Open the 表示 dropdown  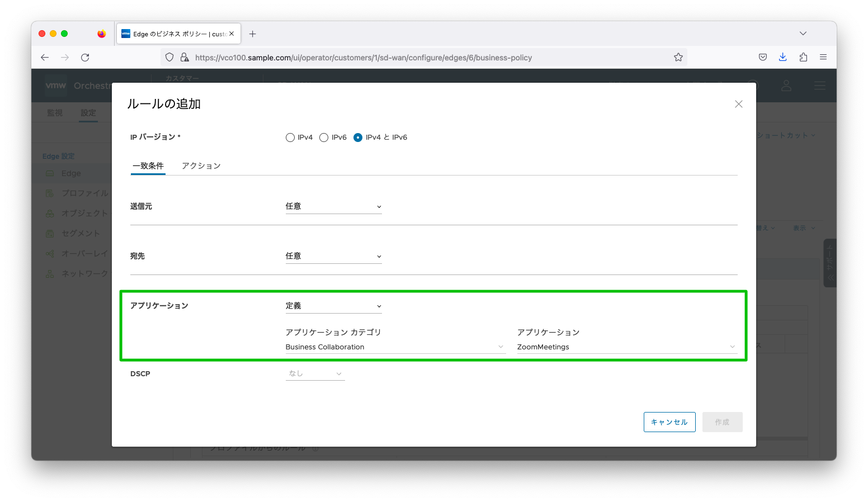coord(804,228)
